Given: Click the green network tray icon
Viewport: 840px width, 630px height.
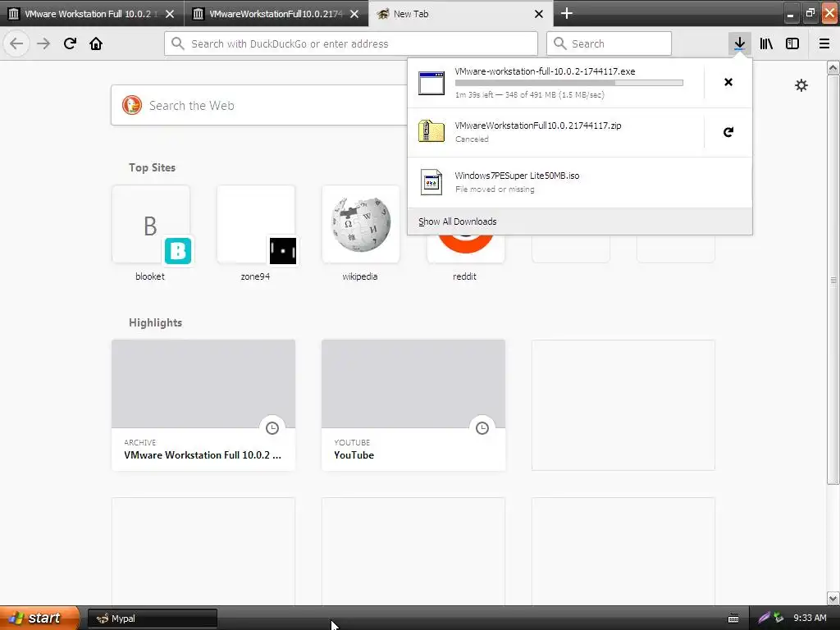Looking at the screenshot, I should pos(778,618).
